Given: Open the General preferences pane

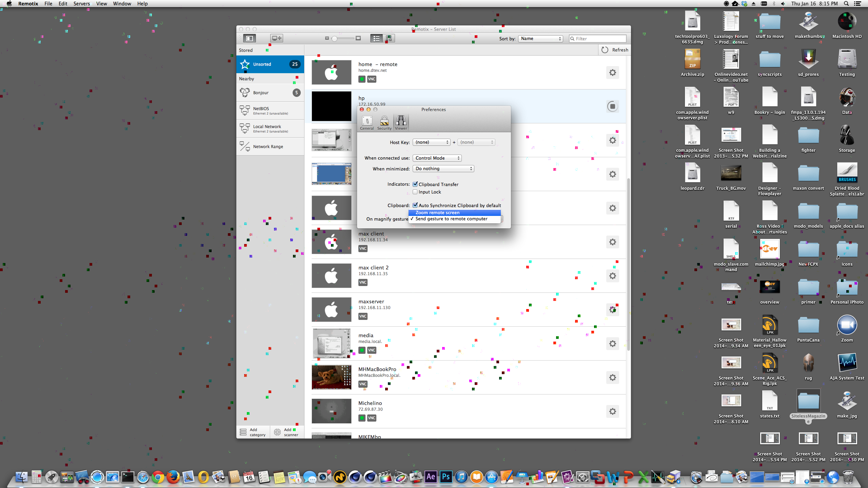Looking at the screenshot, I should point(367,123).
